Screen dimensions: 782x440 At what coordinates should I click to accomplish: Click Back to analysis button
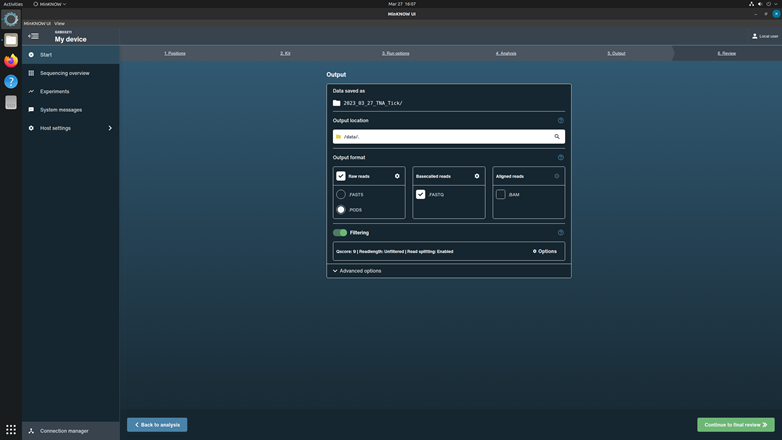[x=157, y=425]
